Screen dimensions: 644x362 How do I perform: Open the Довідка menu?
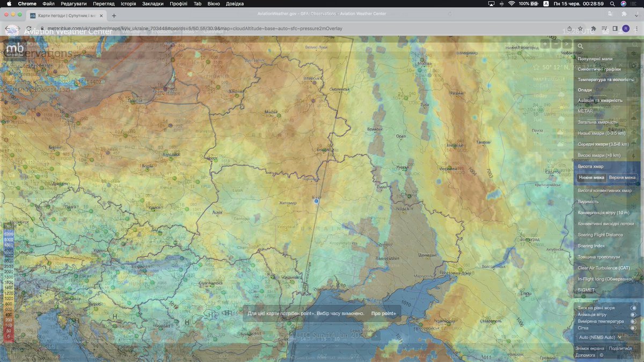[235, 4]
